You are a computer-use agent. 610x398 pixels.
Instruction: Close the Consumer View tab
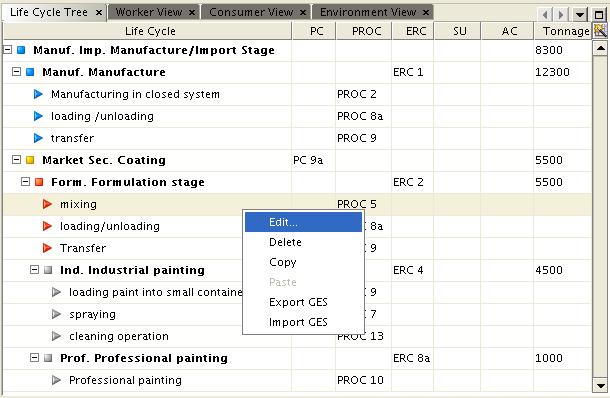point(303,13)
